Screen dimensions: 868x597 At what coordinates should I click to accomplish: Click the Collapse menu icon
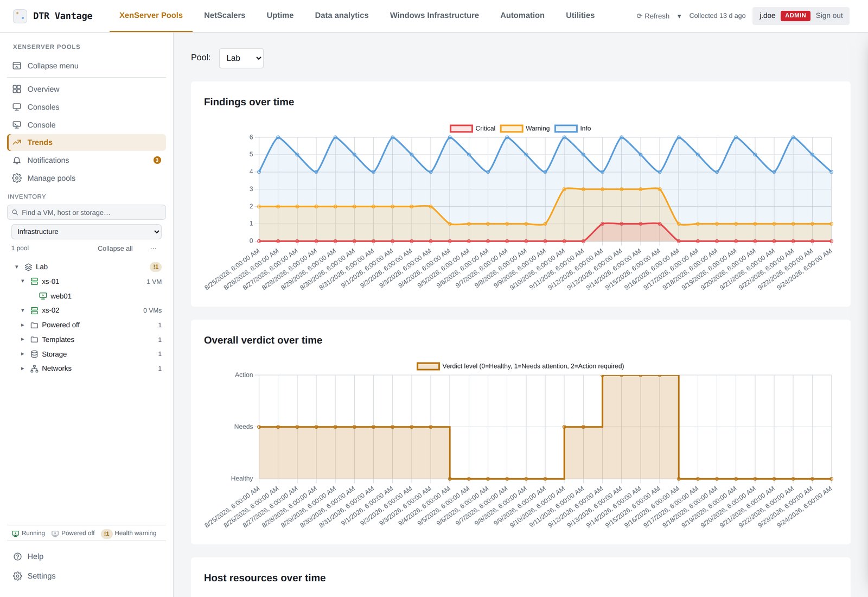(x=17, y=66)
